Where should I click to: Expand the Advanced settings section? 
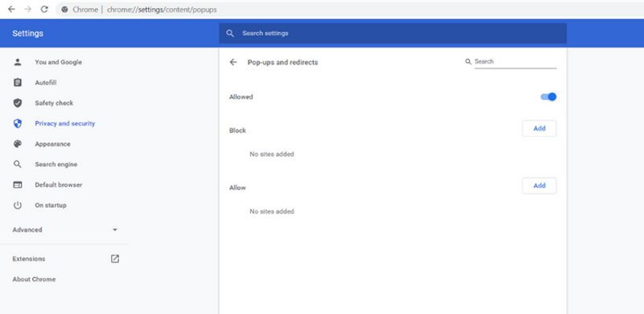[65, 229]
